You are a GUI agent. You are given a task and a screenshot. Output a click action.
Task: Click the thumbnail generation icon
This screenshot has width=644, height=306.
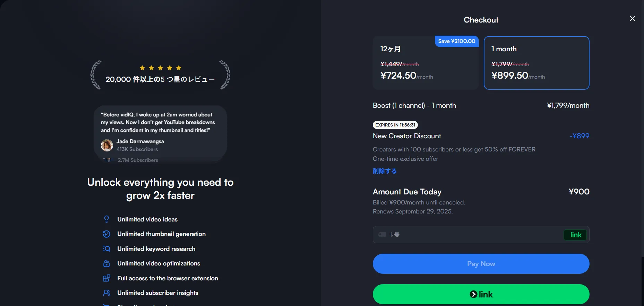[x=106, y=234]
